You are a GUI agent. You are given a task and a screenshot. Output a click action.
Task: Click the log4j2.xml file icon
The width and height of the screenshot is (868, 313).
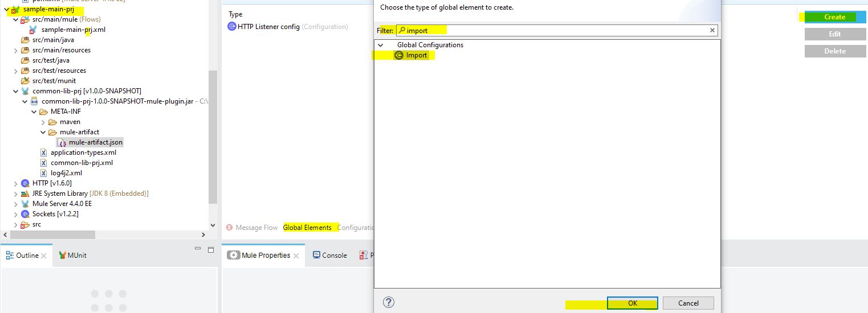(44, 173)
